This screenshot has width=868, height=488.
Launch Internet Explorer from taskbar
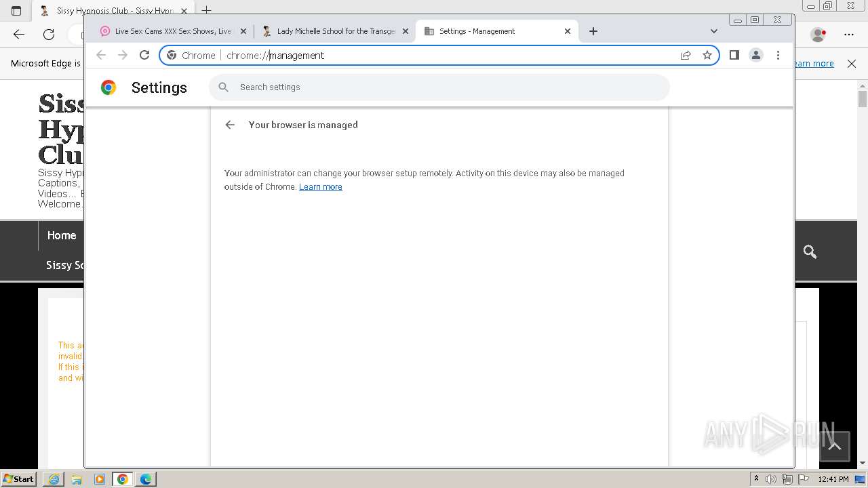(x=54, y=479)
